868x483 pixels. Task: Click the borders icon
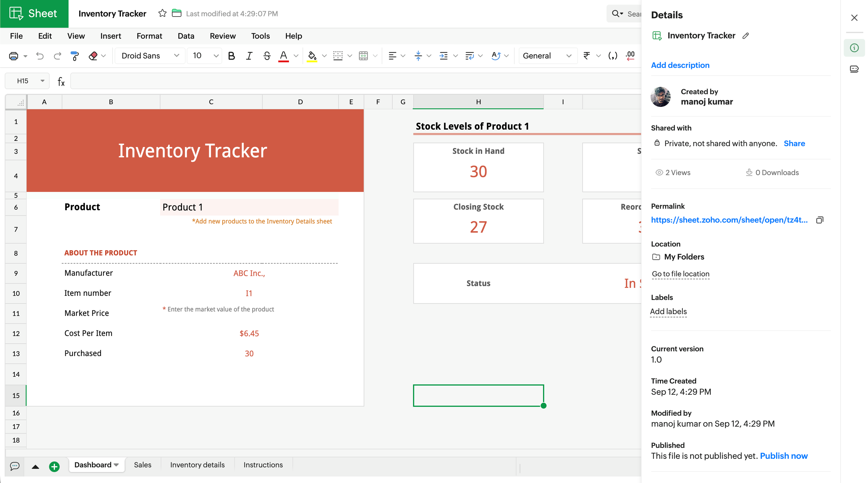point(338,56)
